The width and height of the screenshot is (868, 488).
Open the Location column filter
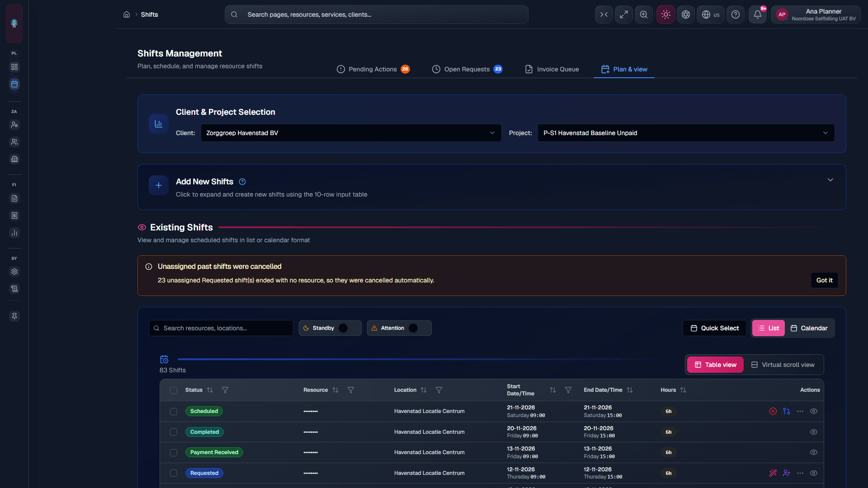coord(439,390)
